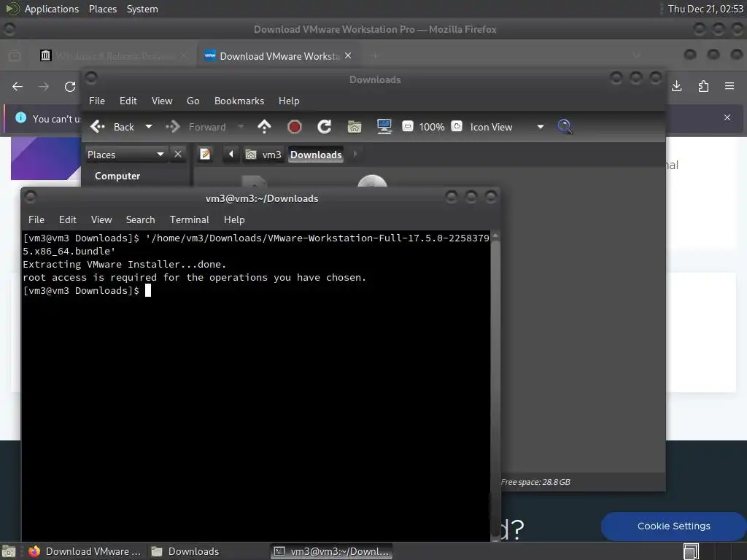Viewport: 747px width, 560px height.
Task: Reload the Downloads folder view
Action: tap(325, 127)
